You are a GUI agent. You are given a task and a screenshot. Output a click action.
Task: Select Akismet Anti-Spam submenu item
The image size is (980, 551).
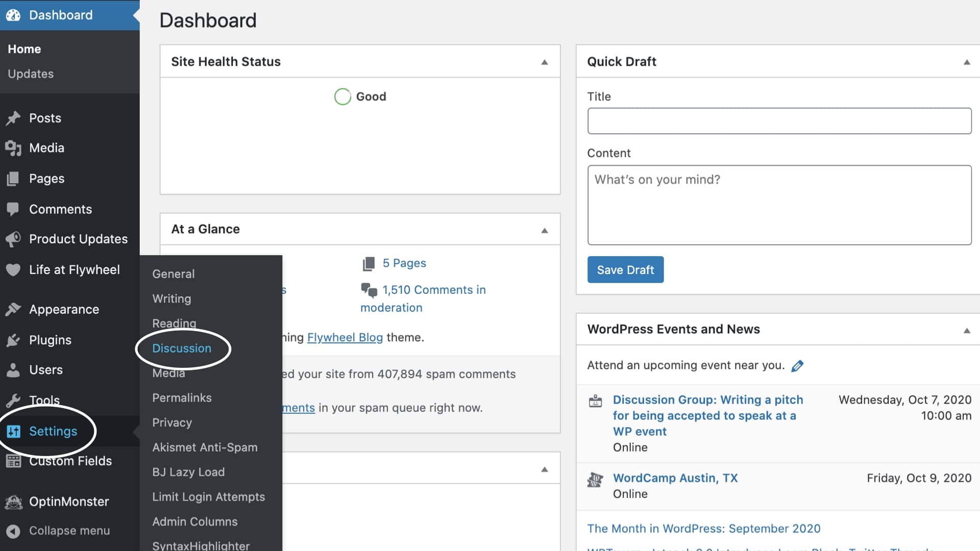tap(205, 447)
